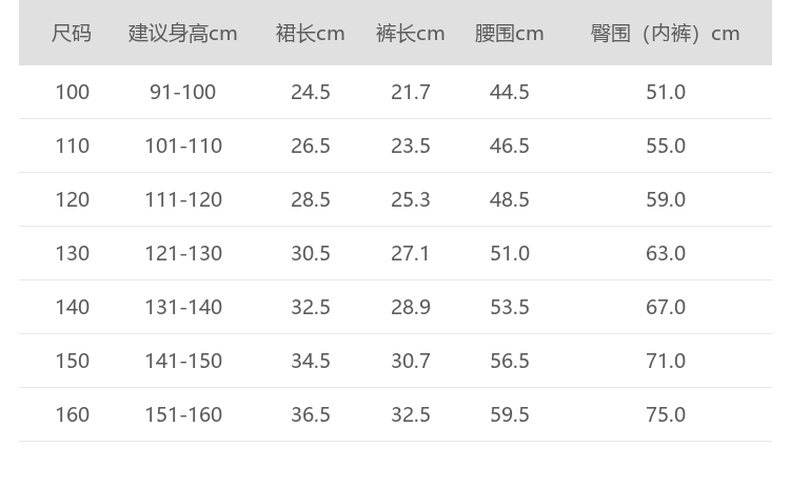This screenshot has height=485, width=790.
Task: Click the 裙长cm column header
Action: tap(310, 33)
